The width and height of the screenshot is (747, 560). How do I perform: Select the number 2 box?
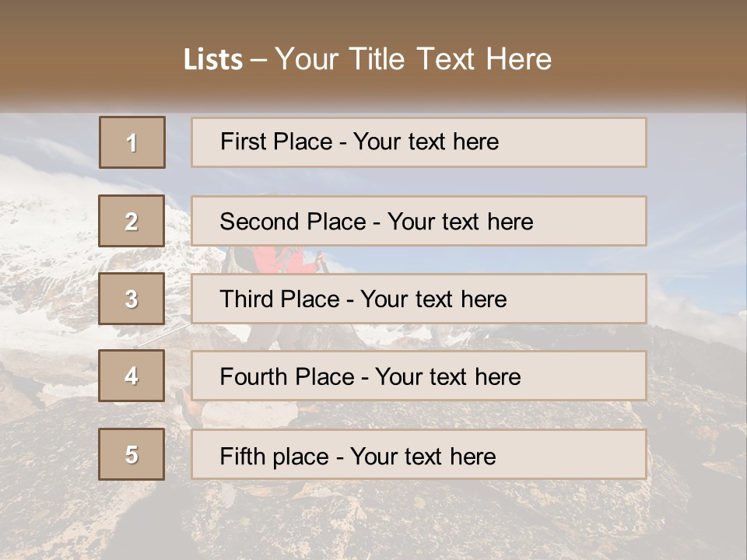click(x=132, y=221)
